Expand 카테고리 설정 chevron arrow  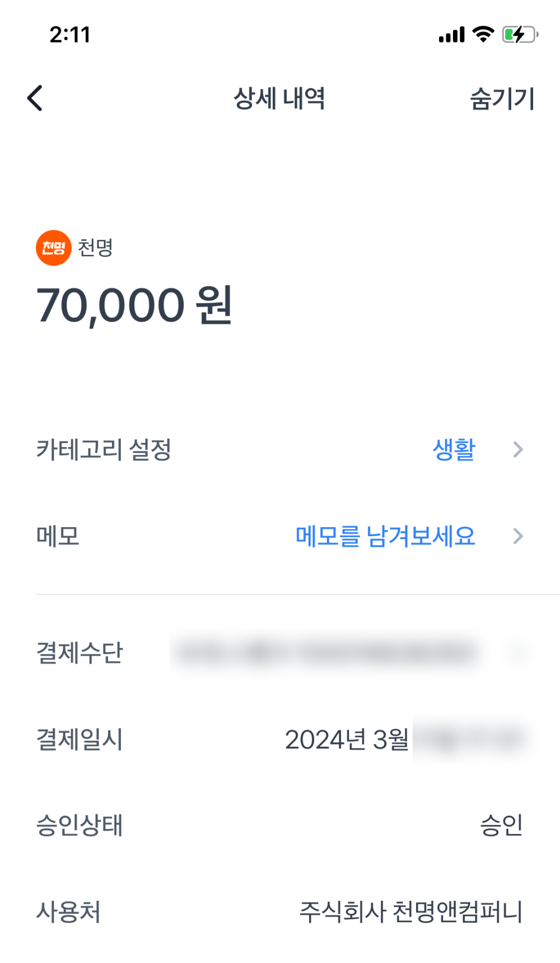(518, 449)
